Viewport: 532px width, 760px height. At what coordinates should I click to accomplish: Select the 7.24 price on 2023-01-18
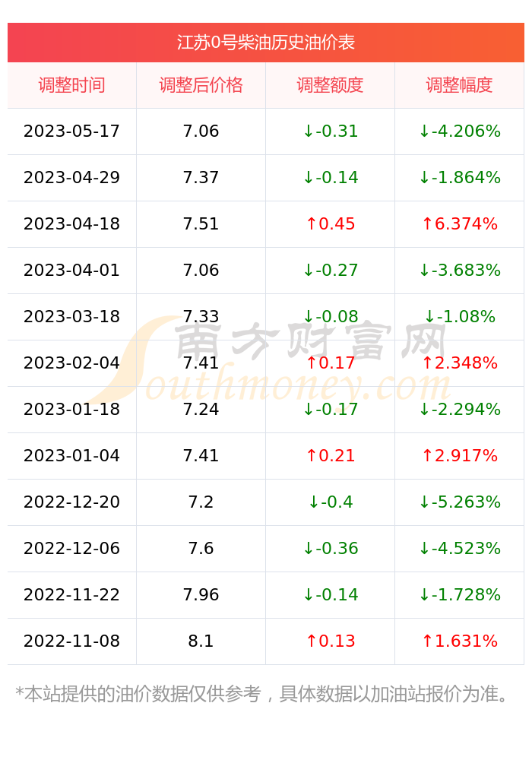(x=201, y=410)
